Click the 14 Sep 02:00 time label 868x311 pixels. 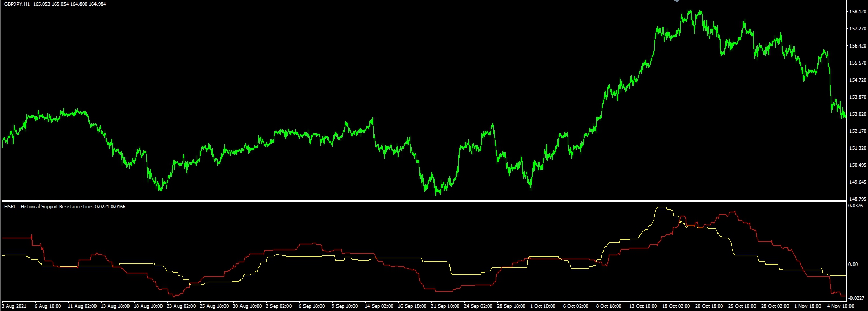click(x=379, y=306)
